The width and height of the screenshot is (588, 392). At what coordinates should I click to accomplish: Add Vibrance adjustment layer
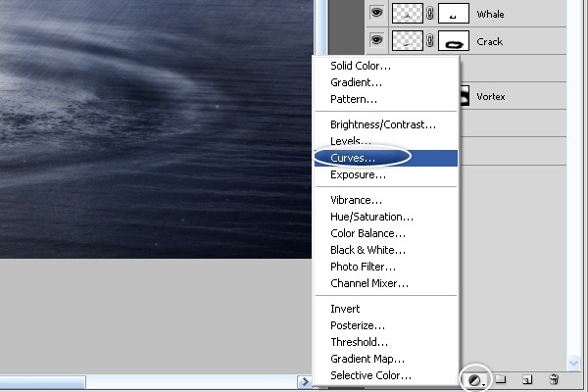coord(386,200)
